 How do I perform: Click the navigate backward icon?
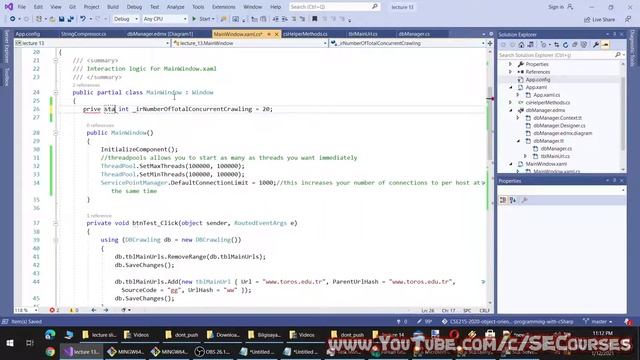pyautogui.click(x=13, y=19)
